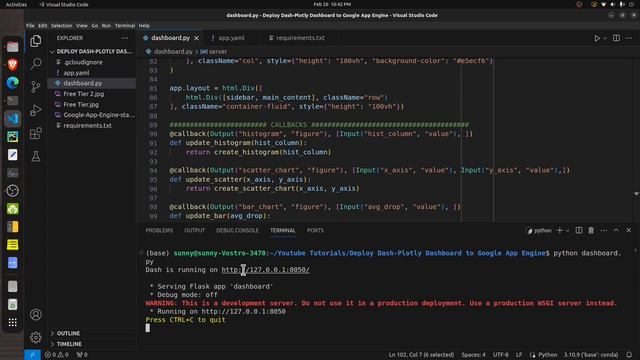Expand the OUTLINE section
Screen dimensions: 640x360
pyautogui.click(x=68, y=333)
